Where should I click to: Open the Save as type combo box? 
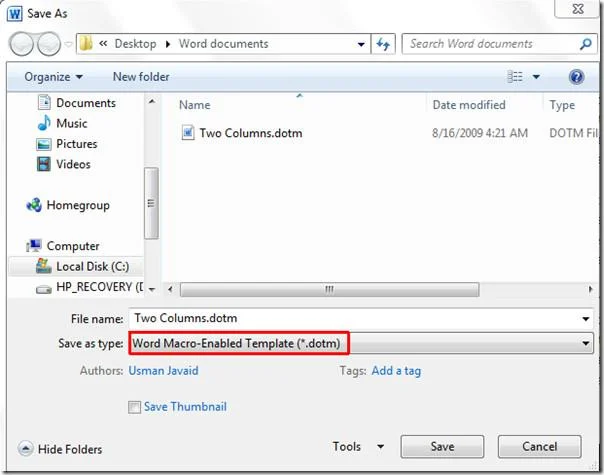361,343
